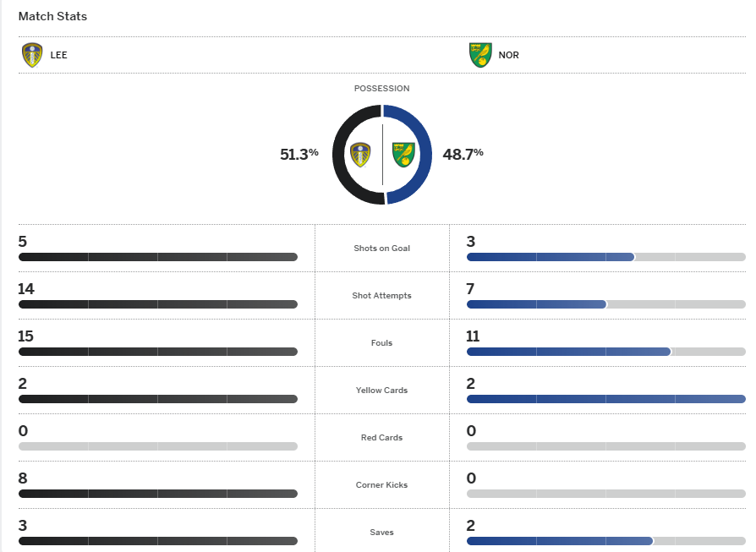Screen dimensions: 756x552
Task: Click Leeds crest inside possession donut
Action: pyautogui.click(x=360, y=155)
